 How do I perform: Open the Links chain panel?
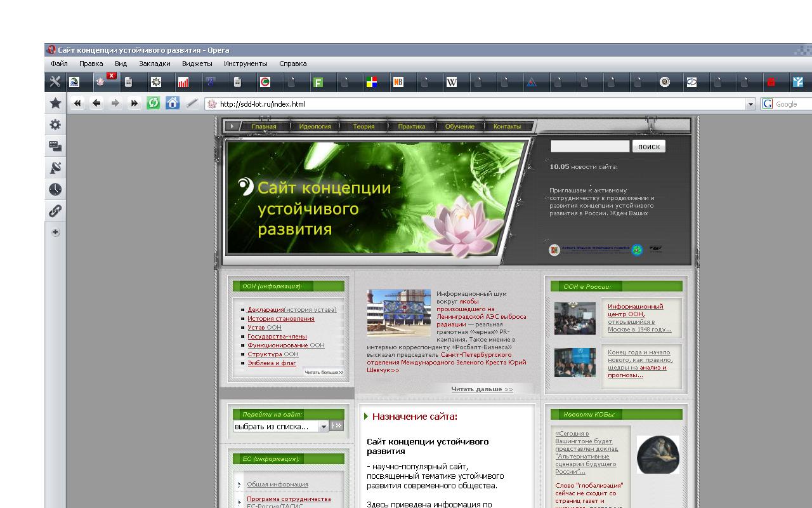click(55, 211)
